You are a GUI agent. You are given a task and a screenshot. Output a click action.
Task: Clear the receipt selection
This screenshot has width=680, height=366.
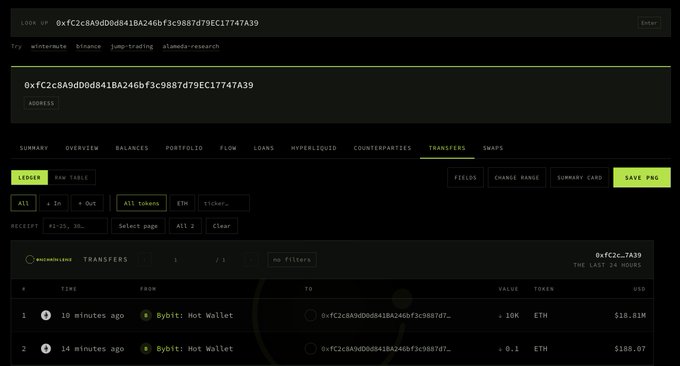[222, 226]
